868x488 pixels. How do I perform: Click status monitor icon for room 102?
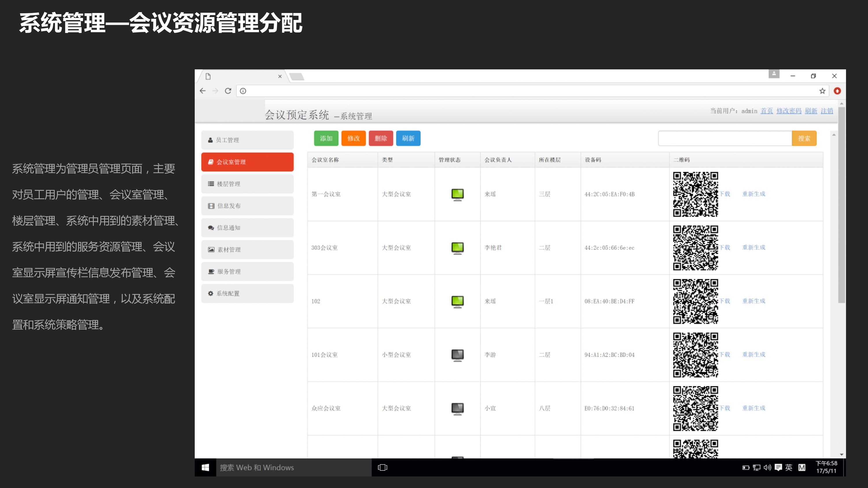(x=458, y=302)
